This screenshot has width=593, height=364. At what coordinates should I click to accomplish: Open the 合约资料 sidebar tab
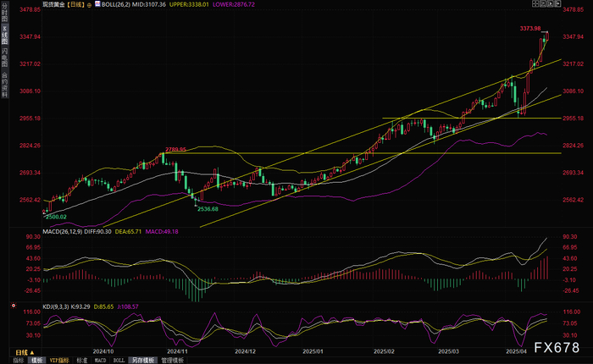[x=4, y=84]
